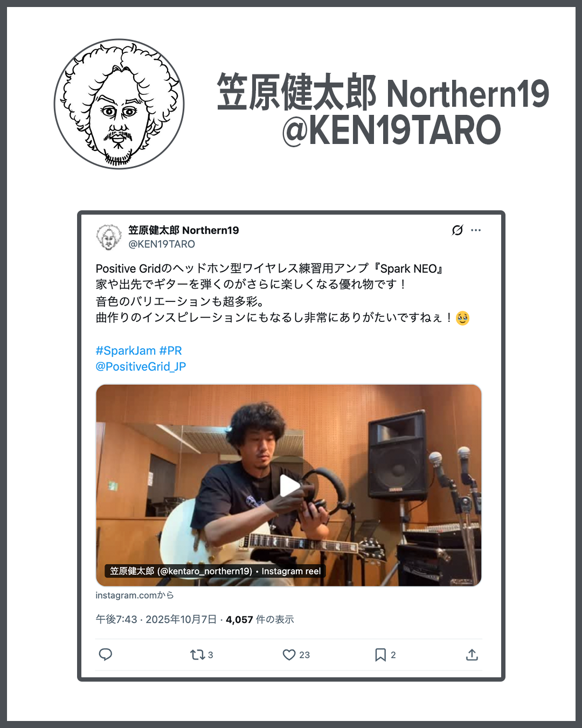Click the repost arrows icon
Viewport: 582px width, 728px height.
tap(197, 655)
